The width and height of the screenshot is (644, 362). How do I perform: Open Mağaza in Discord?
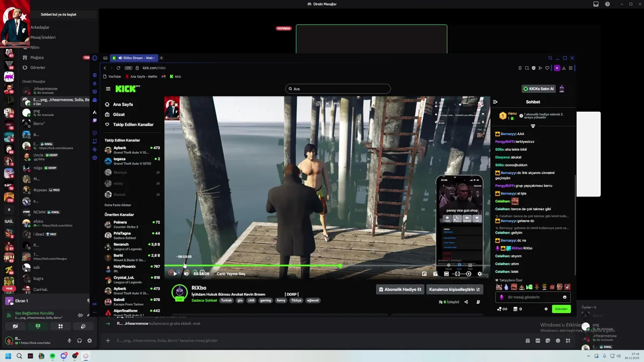coord(37,57)
